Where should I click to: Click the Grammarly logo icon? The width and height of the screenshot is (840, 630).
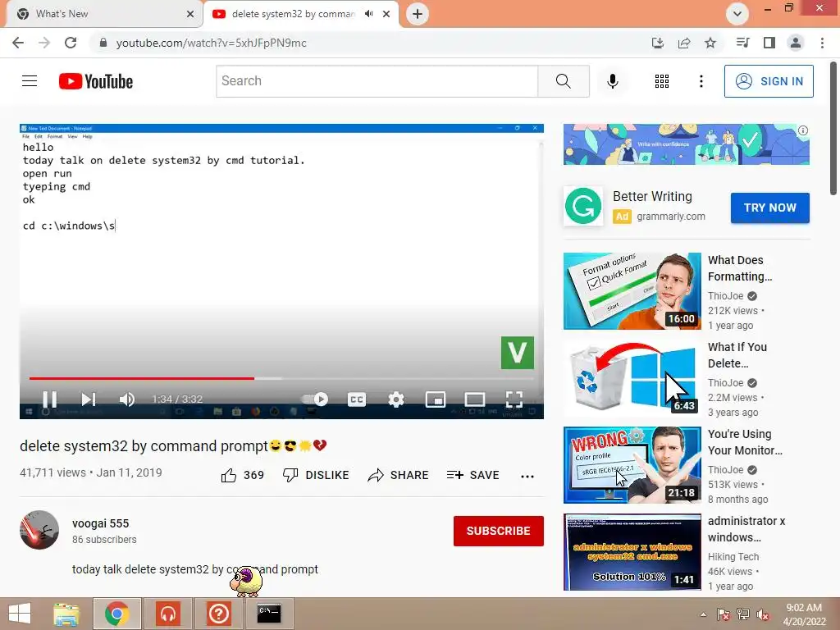(x=583, y=206)
